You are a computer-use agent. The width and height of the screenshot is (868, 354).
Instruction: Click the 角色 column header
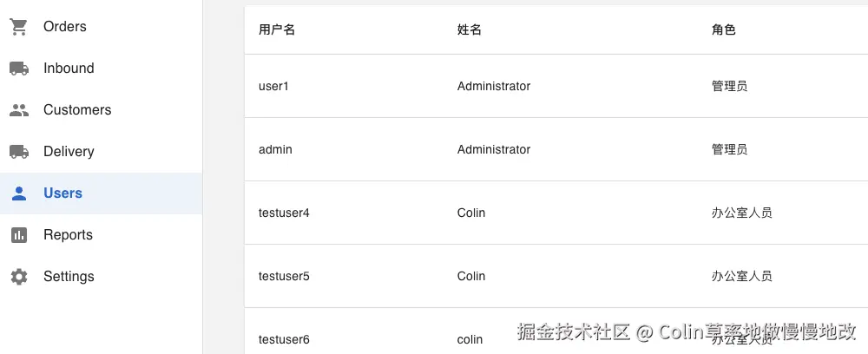(x=723, y=29)
